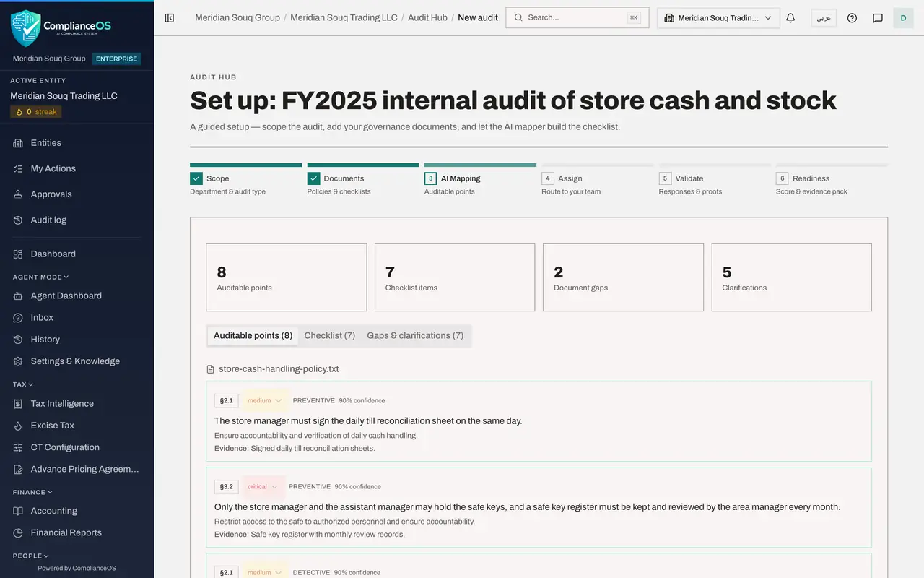Viewport: 924px width, 578px height.
Task: Open user avatar D menu
Action: click(x=903, y=18)
